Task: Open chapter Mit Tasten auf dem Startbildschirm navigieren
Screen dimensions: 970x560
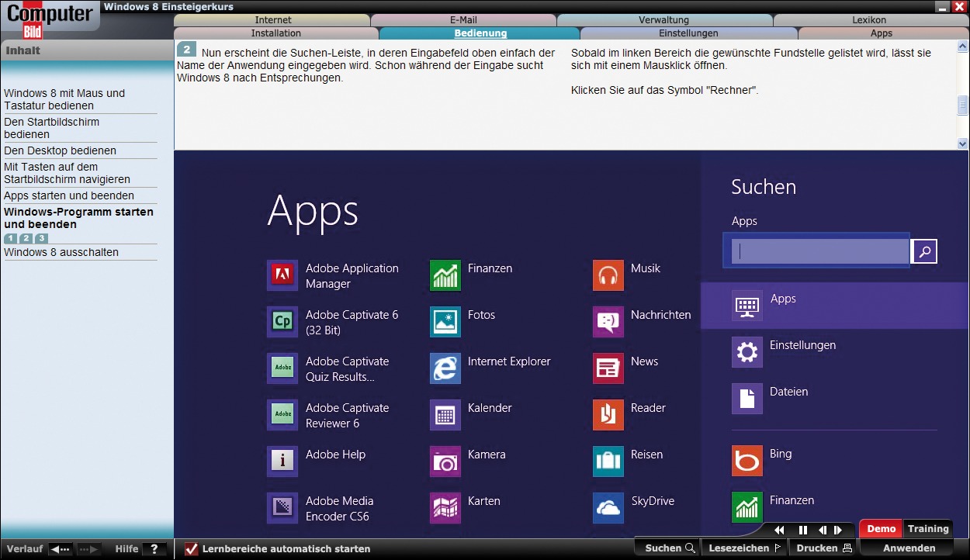Action: point(67,173)
